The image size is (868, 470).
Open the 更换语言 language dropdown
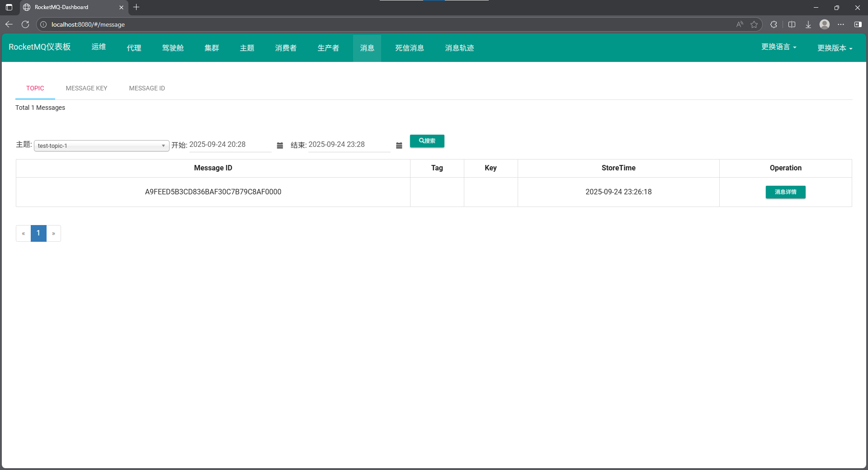pyautogui.click(x=778, y=47)
